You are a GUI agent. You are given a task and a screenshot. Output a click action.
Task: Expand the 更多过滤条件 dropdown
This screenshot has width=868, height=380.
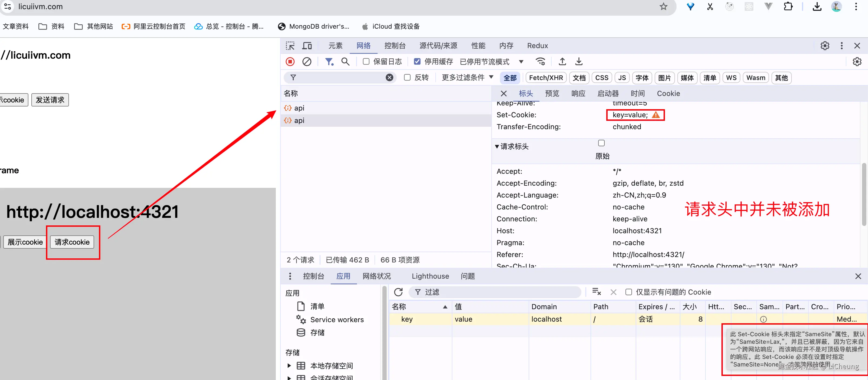point(467,78)
